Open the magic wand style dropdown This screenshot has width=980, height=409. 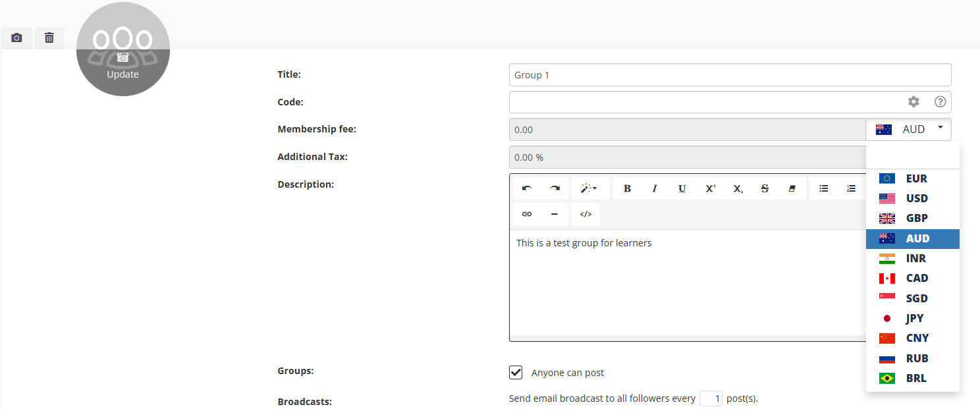pos(588,188)
